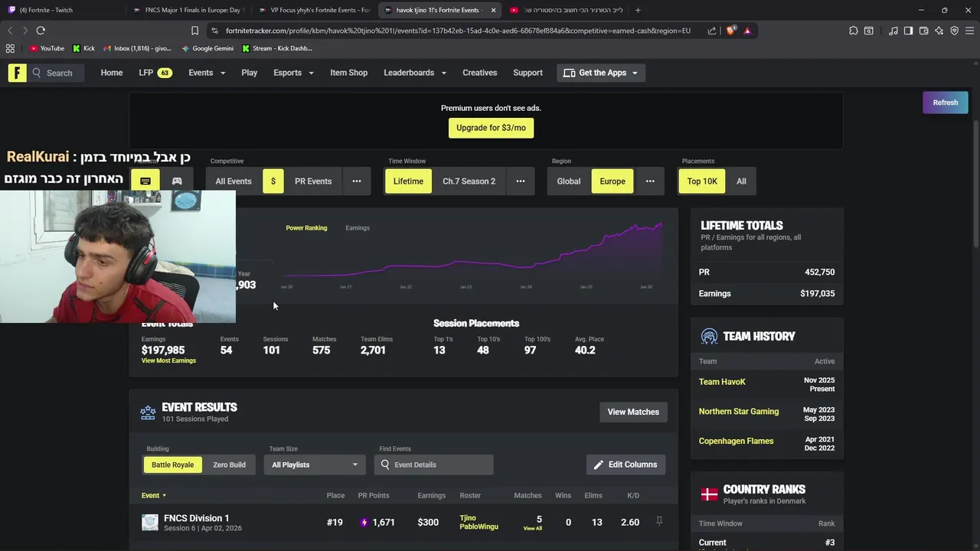Select Zero Build mode
Image resolution: width=980 pixels, height=551 pixels.
(x=229, y=465)
